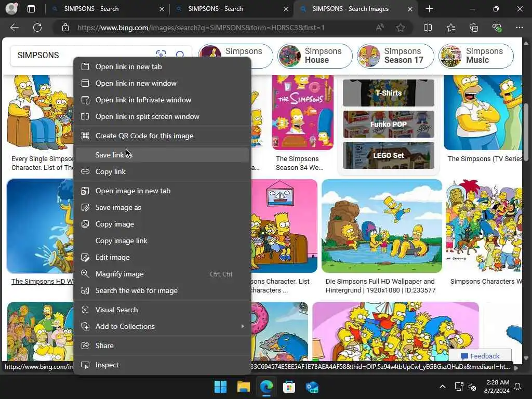The width and height of the screenshot is (532, 399).
Task: Choose Edit image
Action: [x=163, y=257]
